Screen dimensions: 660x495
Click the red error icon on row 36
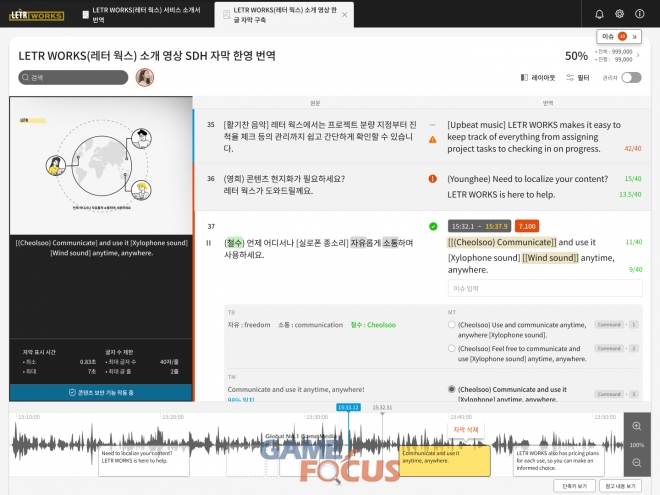[x=432, y=178]
